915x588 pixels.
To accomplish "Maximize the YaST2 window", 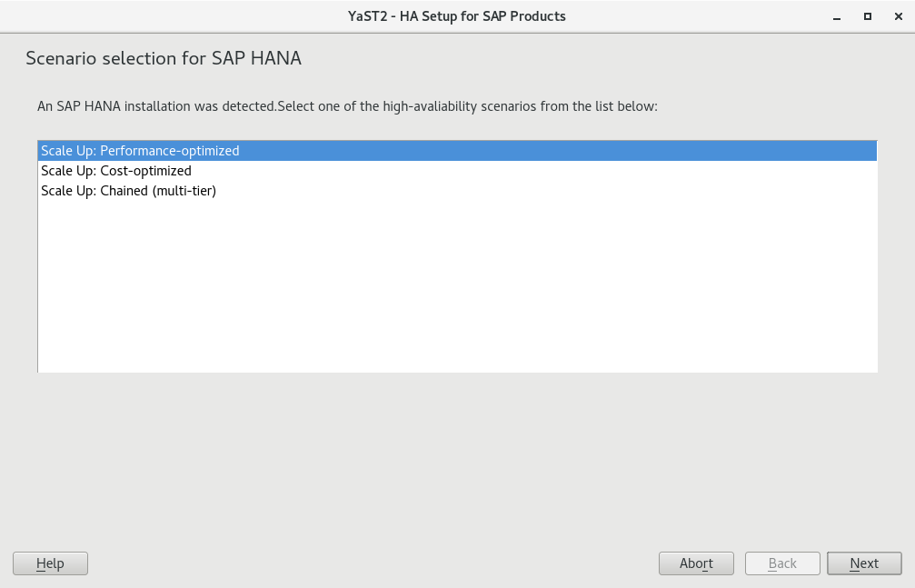I will [867, 16].
